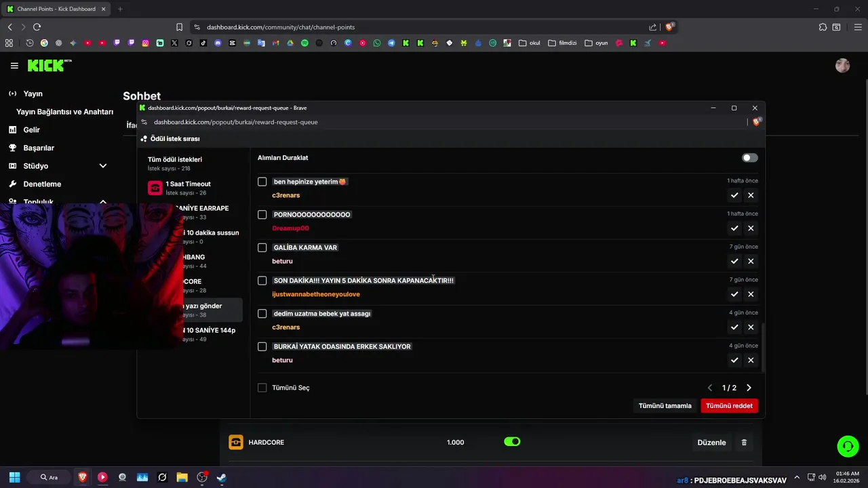Screen dimensions: 868x488
Task: Reject the GALİBA KARMA VAR request
Action: (x=751, y=261)
